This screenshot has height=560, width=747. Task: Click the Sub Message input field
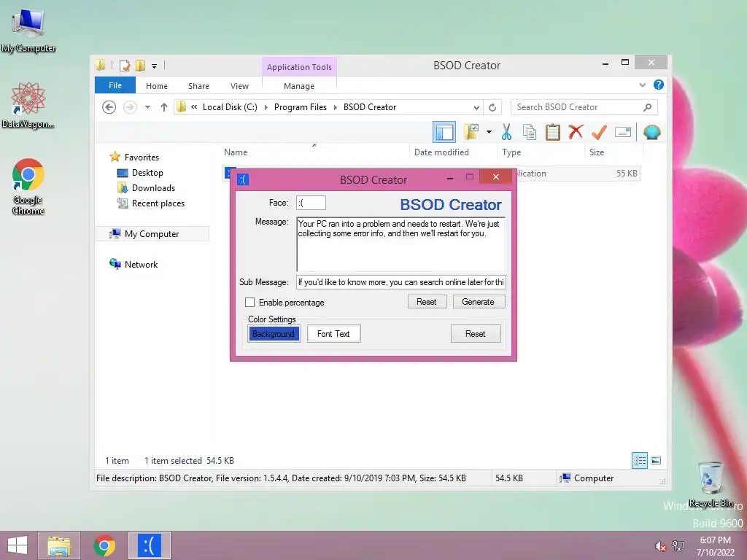(x=400, y=282)
